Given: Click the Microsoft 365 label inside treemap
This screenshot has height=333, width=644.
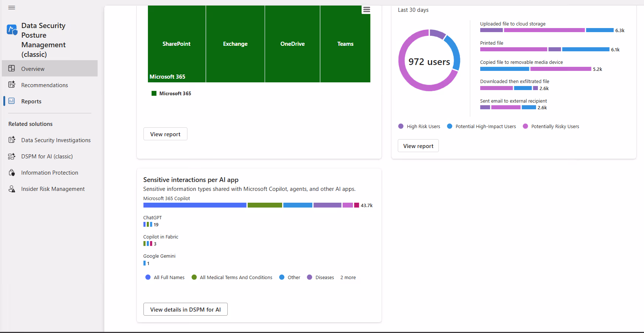Looking at the screenshot, I should click(x=167, y=77).
